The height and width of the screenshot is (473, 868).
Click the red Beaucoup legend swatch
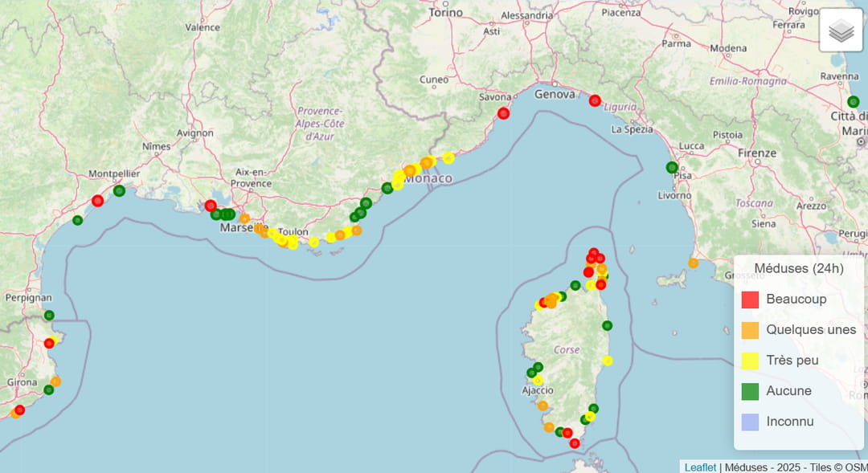point(750,300)
